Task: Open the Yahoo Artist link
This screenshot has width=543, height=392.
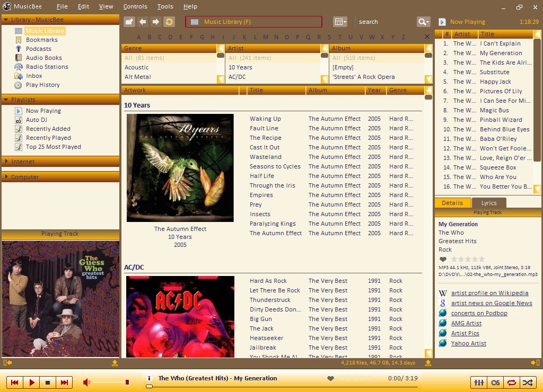Action: [469, 343]
